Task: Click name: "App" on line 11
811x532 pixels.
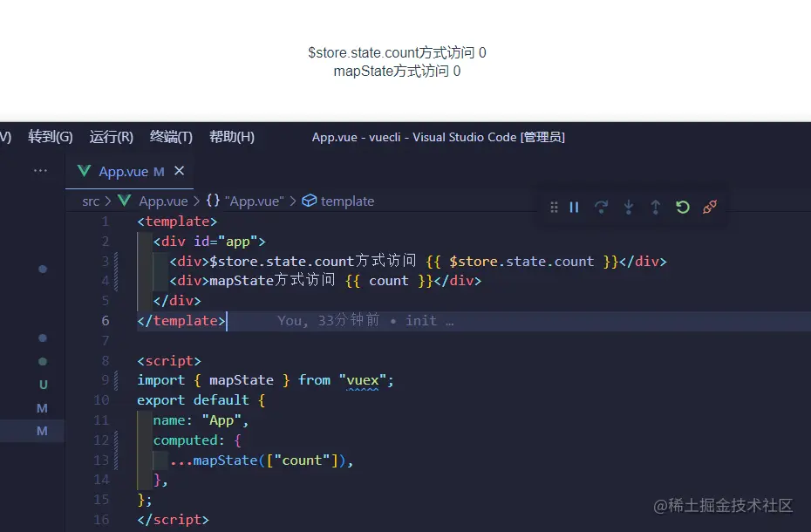Action: coord(197,420)
